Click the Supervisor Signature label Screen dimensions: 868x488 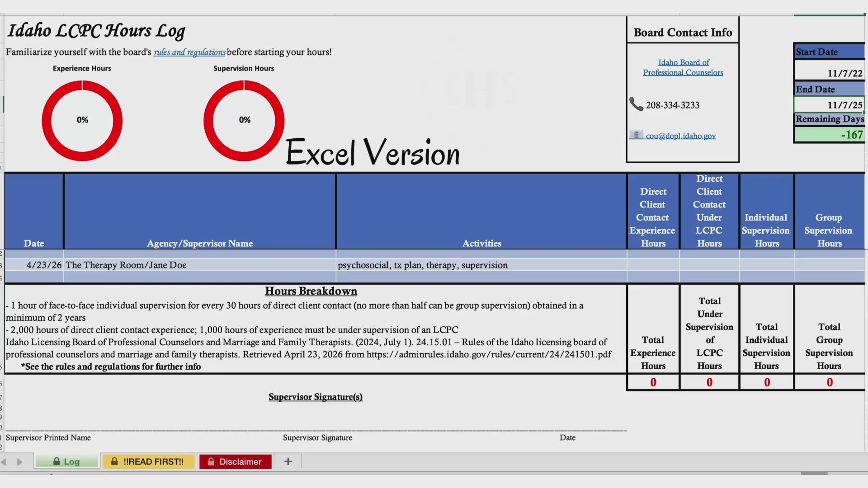click(x=317, y=437)
